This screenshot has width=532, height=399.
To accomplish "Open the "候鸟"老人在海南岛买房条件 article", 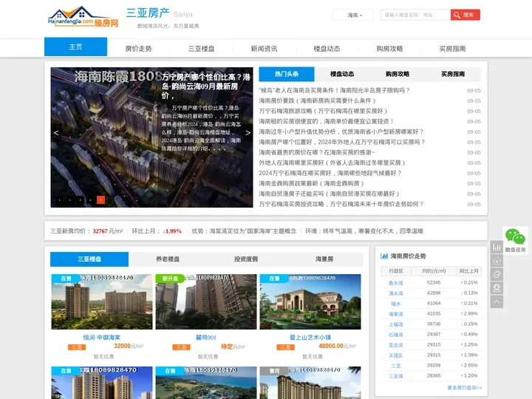I will point(334,90).
